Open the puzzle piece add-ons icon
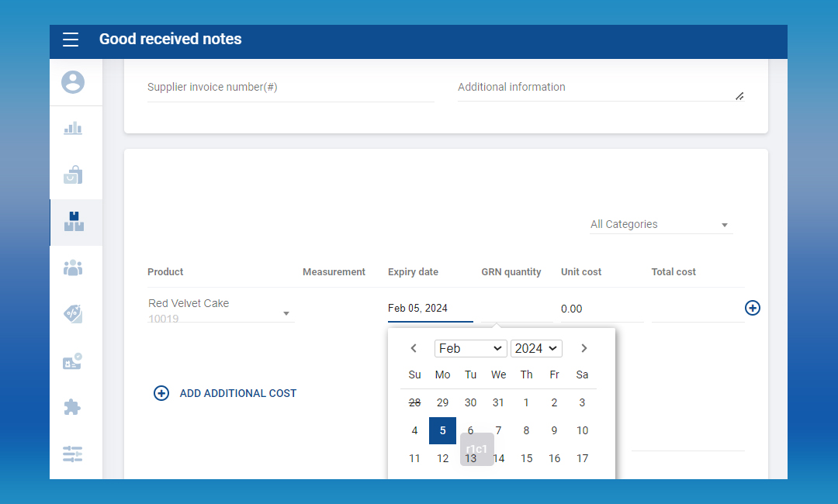The image size is (838, 504). (73, 407)
